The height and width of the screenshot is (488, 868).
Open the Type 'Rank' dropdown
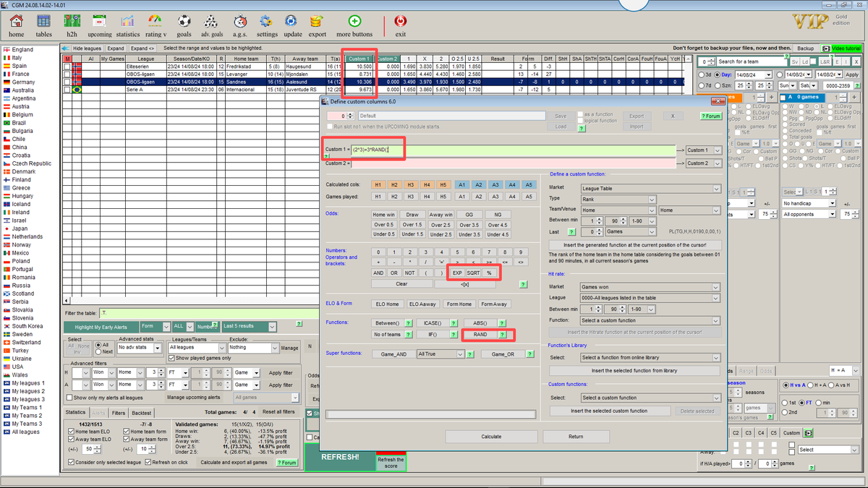point(618,199)
